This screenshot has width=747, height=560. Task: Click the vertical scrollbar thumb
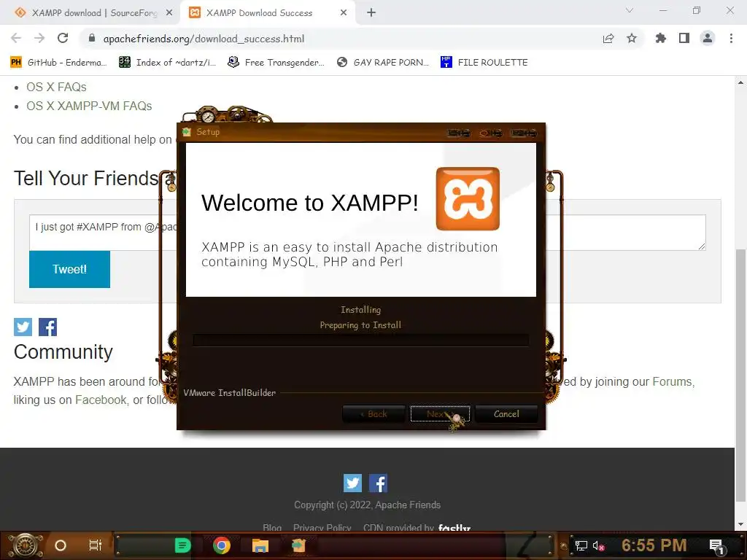point(741,376)
